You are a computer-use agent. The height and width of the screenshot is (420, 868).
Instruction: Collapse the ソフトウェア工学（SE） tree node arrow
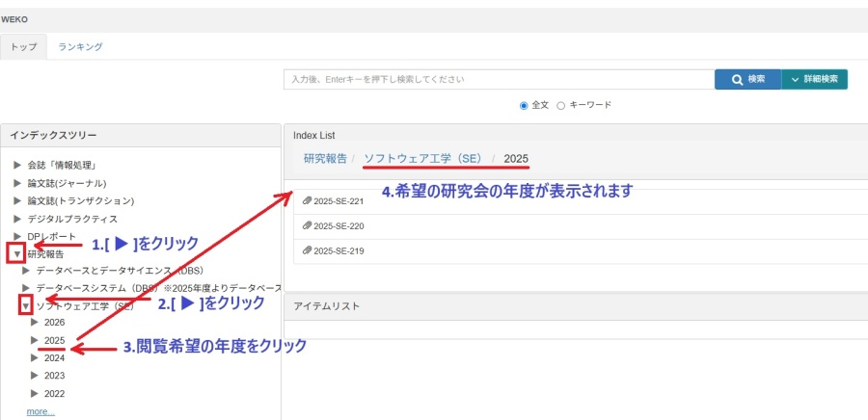[25, 305]
